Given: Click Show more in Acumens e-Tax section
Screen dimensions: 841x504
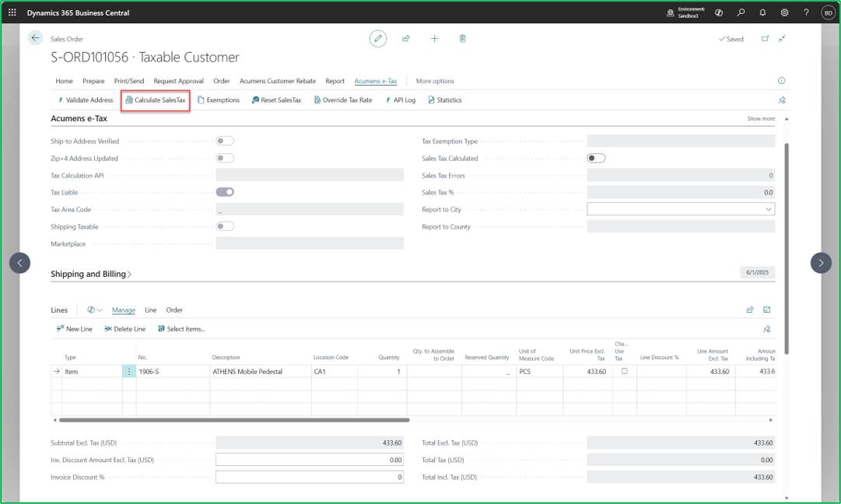Looking at the screenshot, I should [761, 118].
